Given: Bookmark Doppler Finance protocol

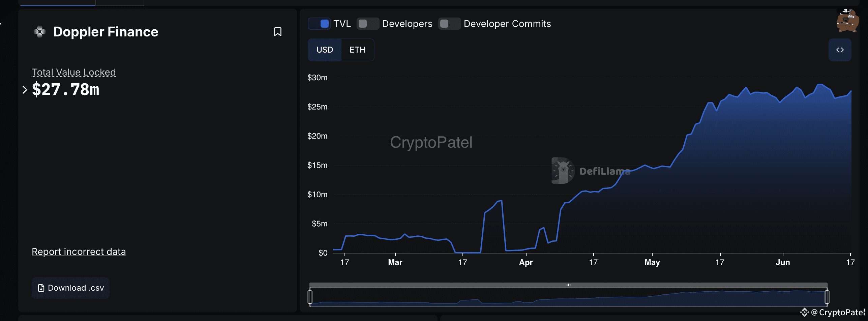Looking at the screenshot, I should tap(277, 32).
